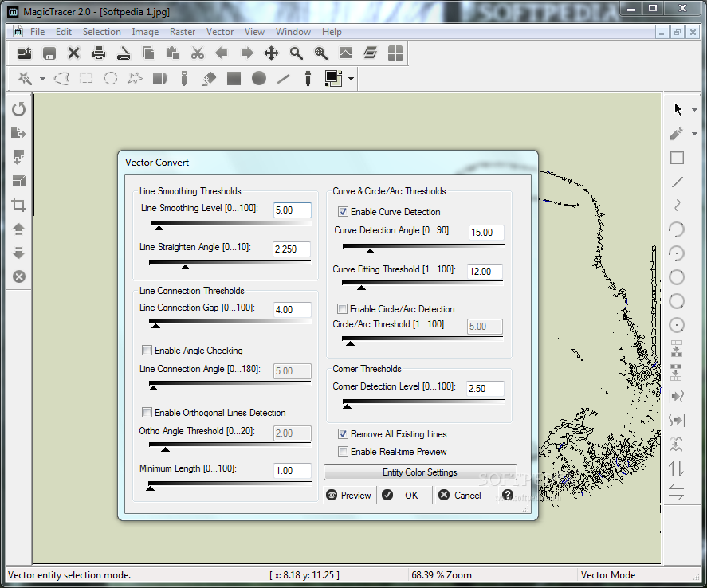Click Corner Detection Level slider thumb

coord(347,406)
